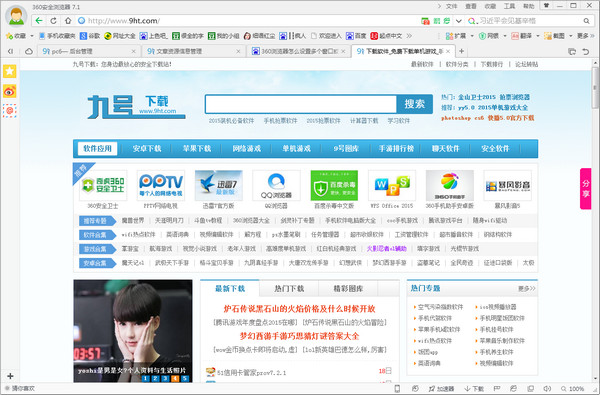Reload the page with the refresh icon

click(x=54, y=21)
